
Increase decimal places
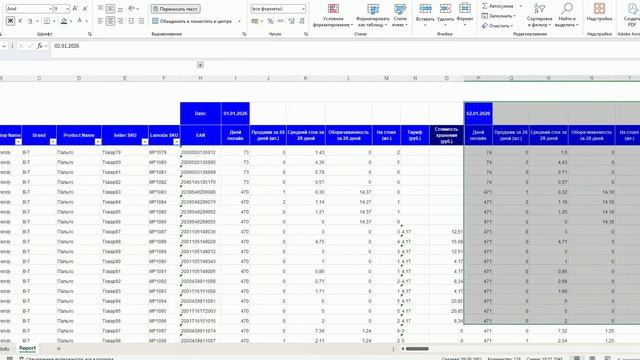coord(291,21)
